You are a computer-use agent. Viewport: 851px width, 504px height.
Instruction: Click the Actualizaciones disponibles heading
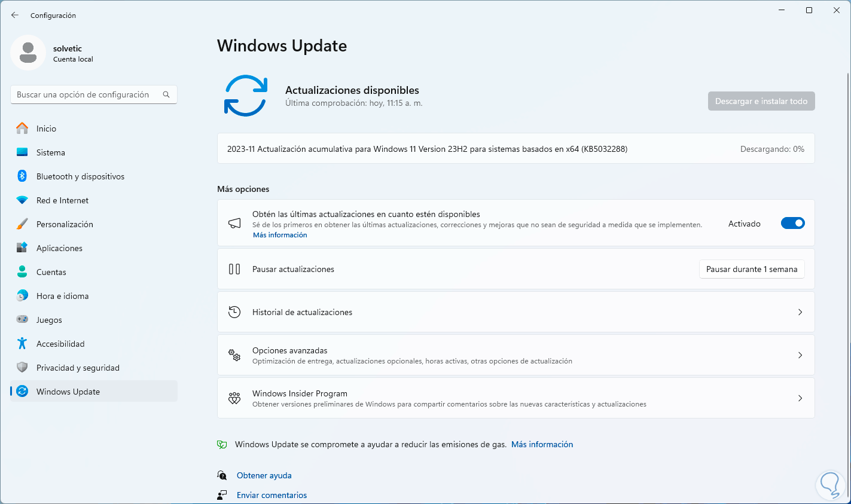pyautogui.click(x=352, y=90)
